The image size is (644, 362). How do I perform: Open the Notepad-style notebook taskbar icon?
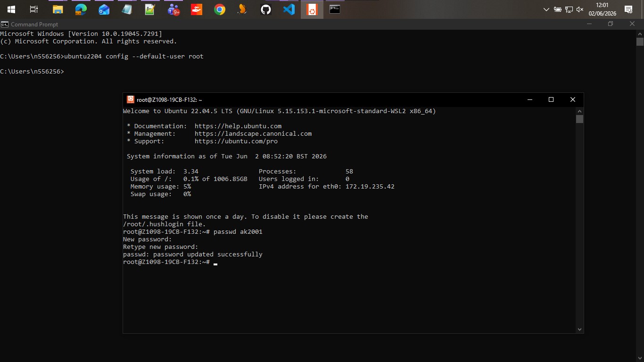click(127, 9)
